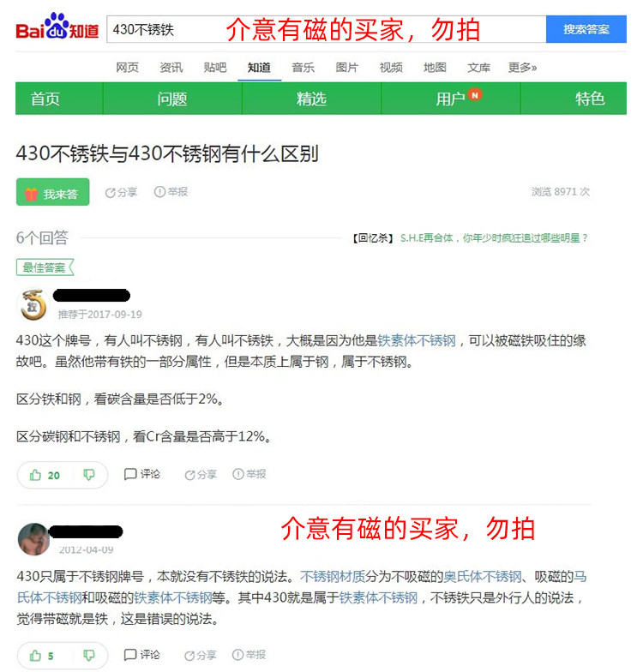Expand the 更多» navigation menu
The image size is (643, 672).
522,67
